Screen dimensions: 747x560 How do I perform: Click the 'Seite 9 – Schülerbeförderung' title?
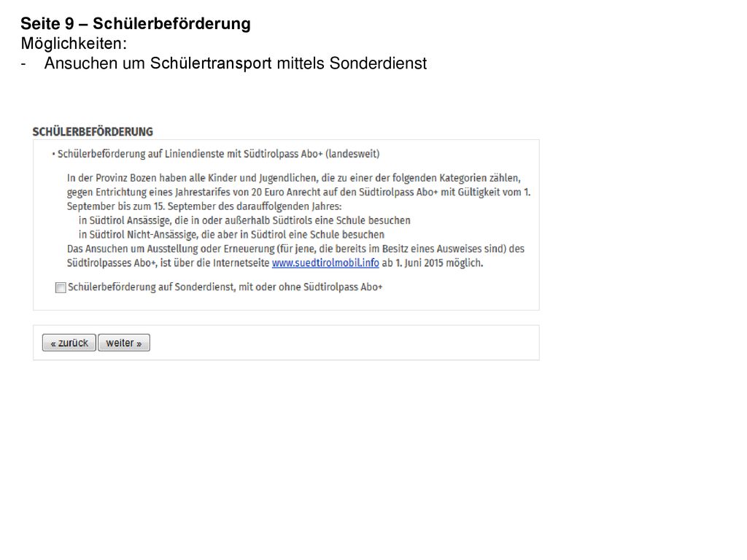pyautogui.click(x=135, y=23)
